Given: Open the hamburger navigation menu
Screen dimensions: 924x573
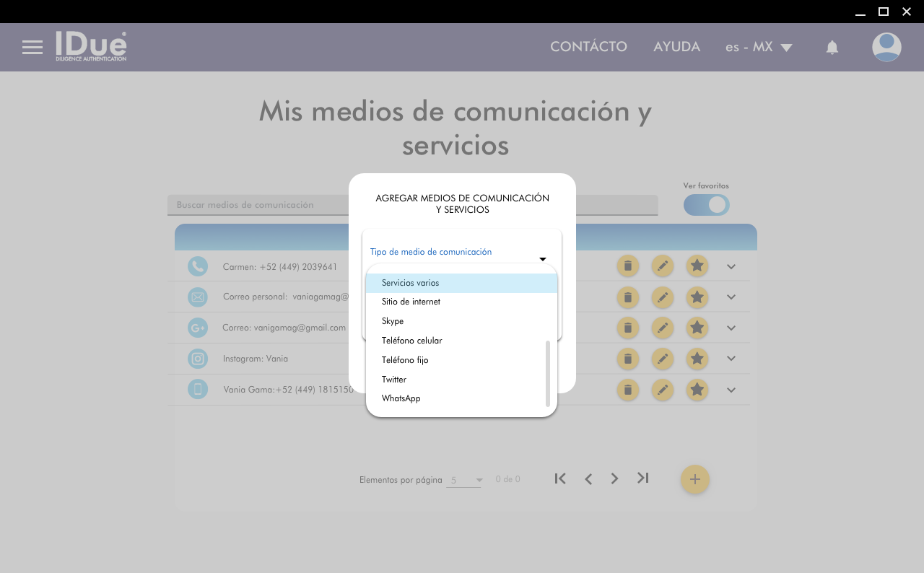Looking at the screenshot, I should click(32, 48).
